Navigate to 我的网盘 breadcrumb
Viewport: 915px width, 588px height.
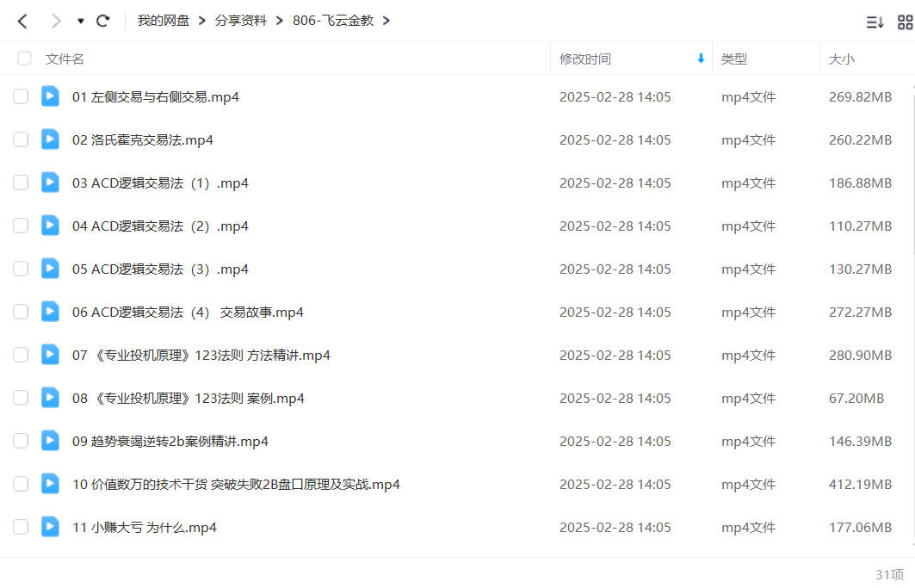(164, 21)
